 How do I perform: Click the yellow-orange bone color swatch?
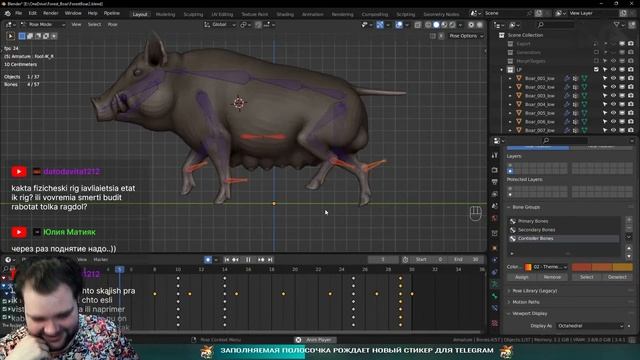[622, 267]
